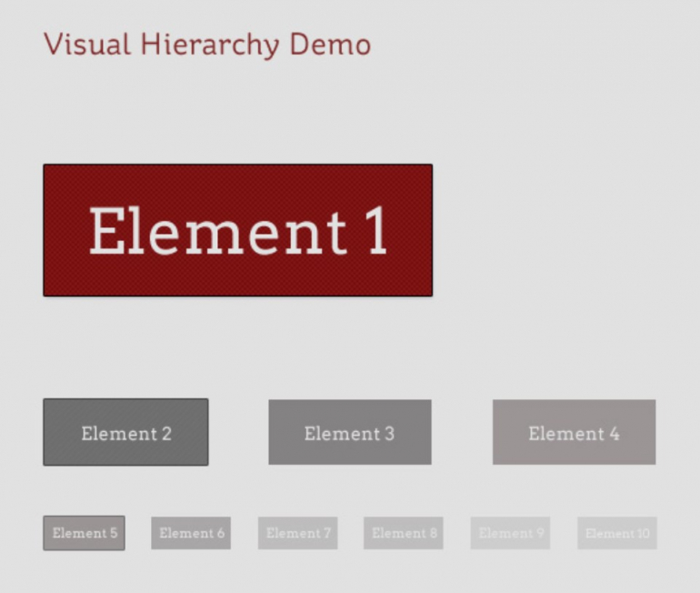Click the very faint Element 9 button
This screenshot has width=700, height=593.
(510, 533)
